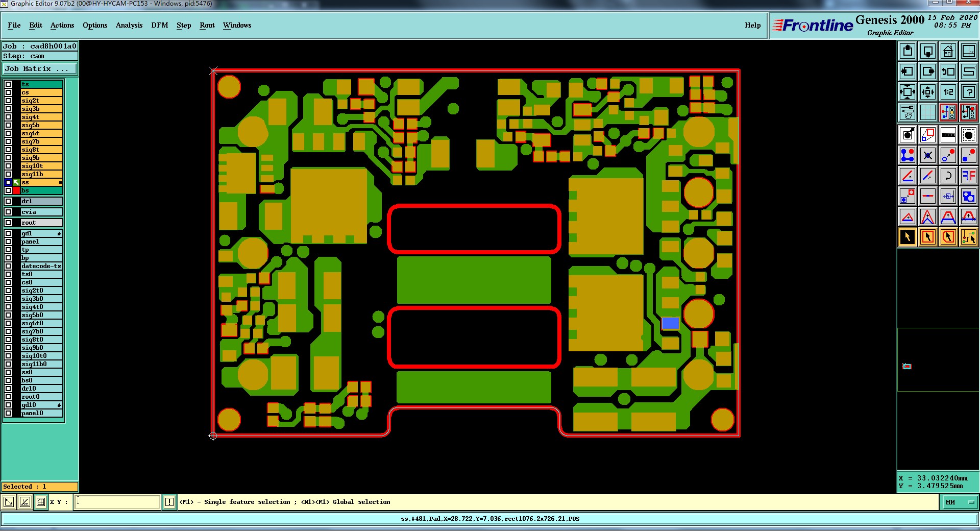This screenshot has height=531, width=980.
Task: Open the Actions menu
Action: 62,25
